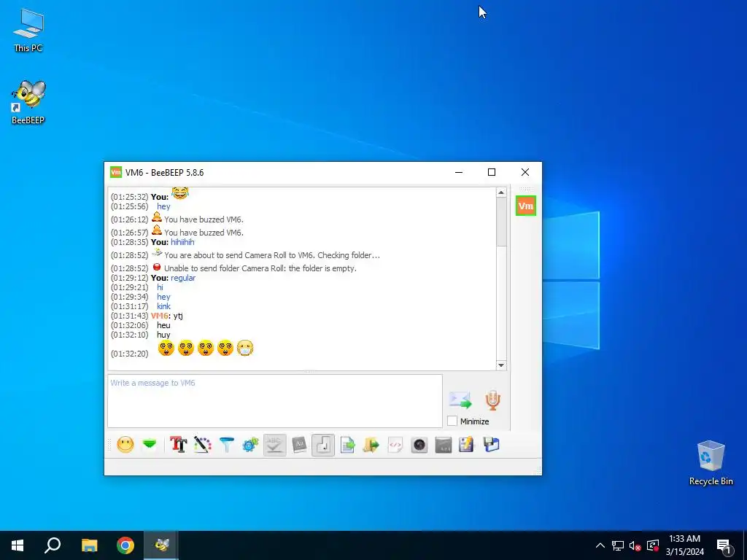Choose font color with the pencil palette icon
This screenshot has width=747, height=560.
(x=203, y=445)
